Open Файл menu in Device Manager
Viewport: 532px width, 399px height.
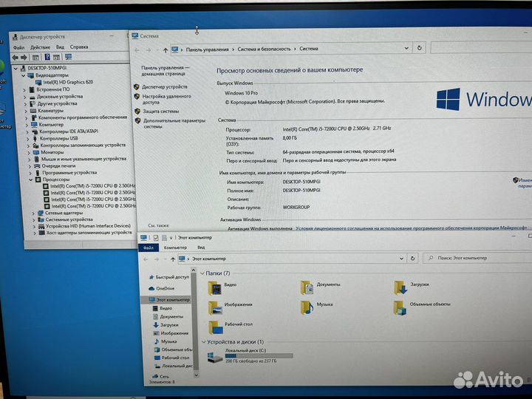click(x=18, y=47)
